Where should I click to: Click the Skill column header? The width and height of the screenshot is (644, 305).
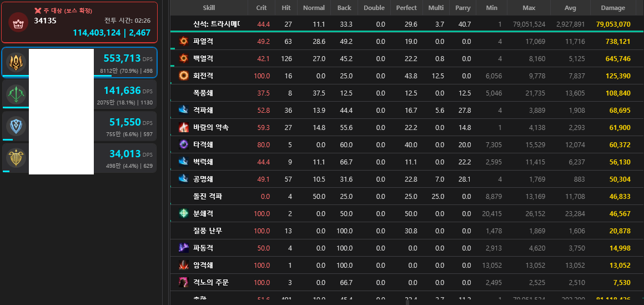pos(209,8)
